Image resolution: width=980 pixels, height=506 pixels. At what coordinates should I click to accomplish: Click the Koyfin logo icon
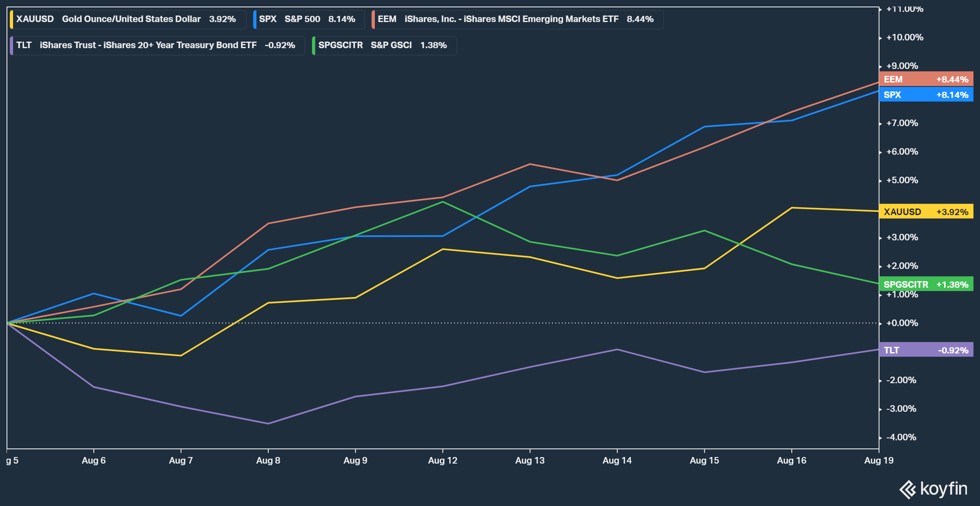click(x=907, y=489)
